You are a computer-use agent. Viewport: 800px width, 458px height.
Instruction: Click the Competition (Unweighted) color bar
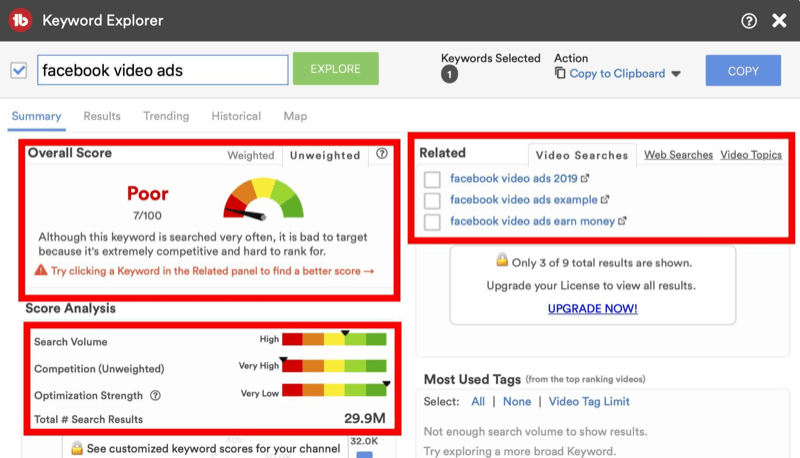pos(334,366)
